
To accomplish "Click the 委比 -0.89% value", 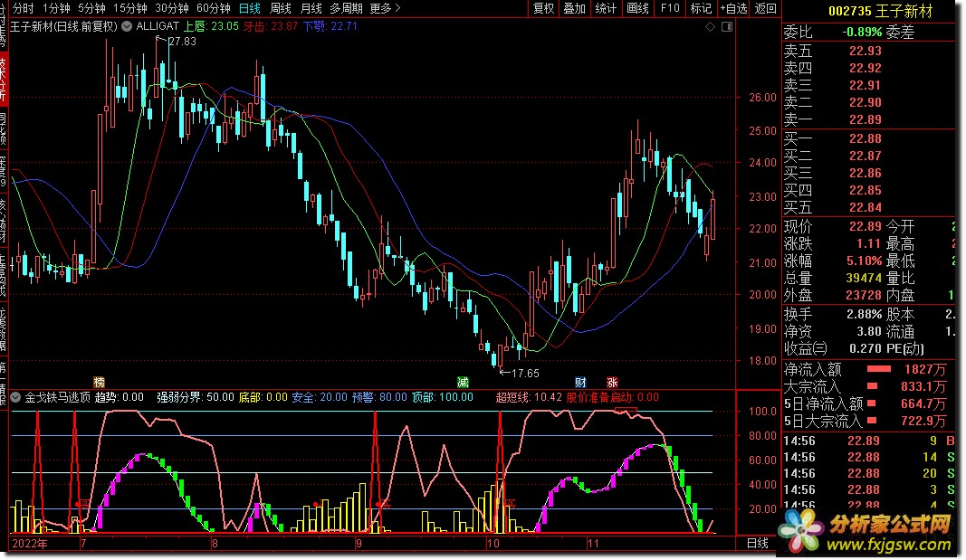I will point(862,32).
